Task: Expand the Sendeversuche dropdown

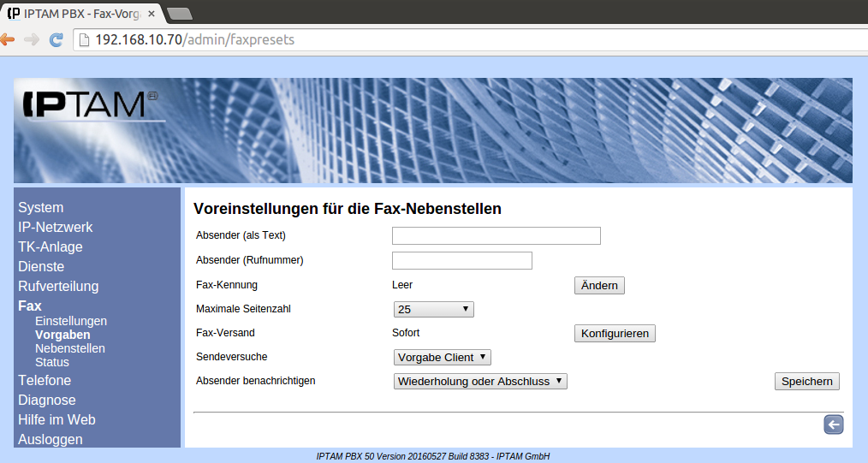Action: [442, 358]
